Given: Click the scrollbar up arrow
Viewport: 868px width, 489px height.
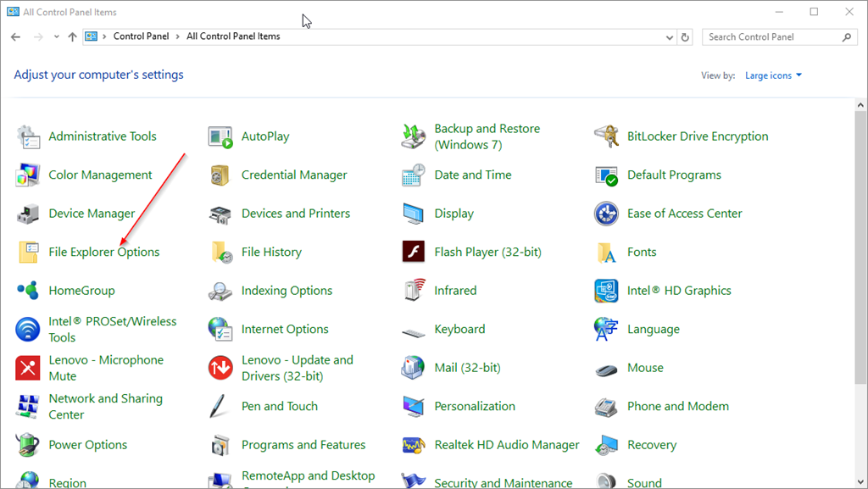Looking at the screenshot, I should click(860, 104).
